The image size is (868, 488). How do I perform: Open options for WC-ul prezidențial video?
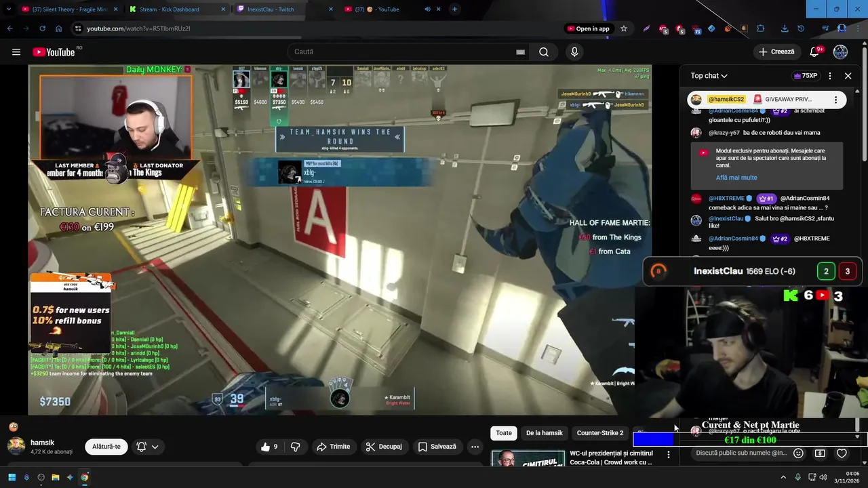[x=669, y=455]
